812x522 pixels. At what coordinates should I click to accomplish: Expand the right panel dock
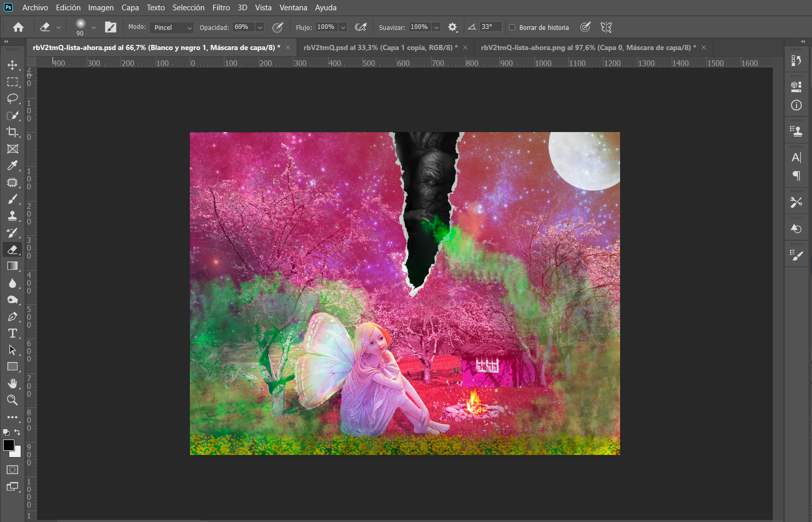pyautogui.click(x=803, y=41)
